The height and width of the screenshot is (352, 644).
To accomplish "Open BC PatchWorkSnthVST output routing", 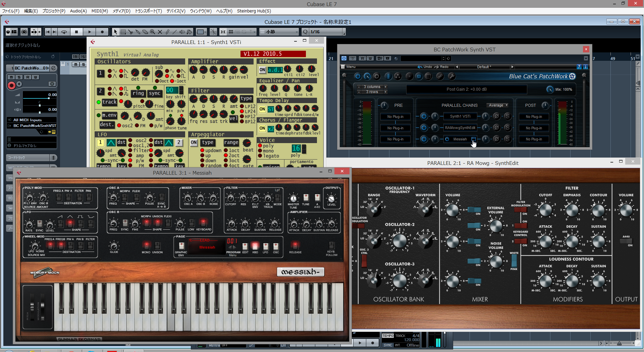I will 32,126.
